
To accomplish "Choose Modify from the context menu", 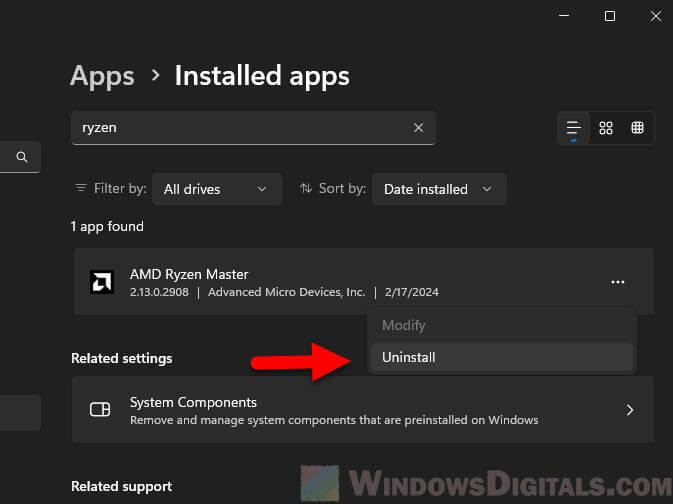I will click(x=501, y=325).
